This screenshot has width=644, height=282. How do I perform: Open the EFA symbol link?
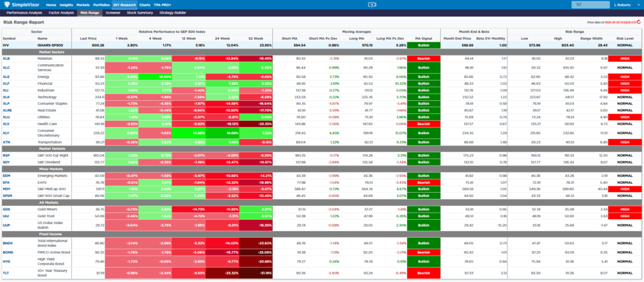6,182
